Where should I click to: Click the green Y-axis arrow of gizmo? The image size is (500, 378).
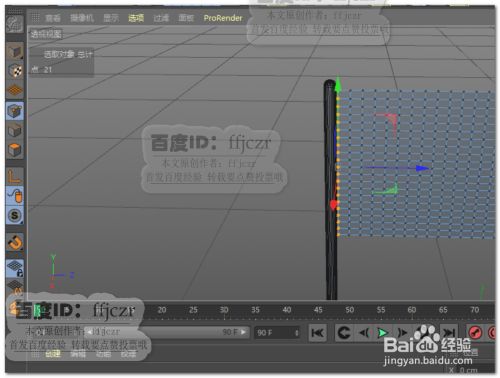click(338, 85)
